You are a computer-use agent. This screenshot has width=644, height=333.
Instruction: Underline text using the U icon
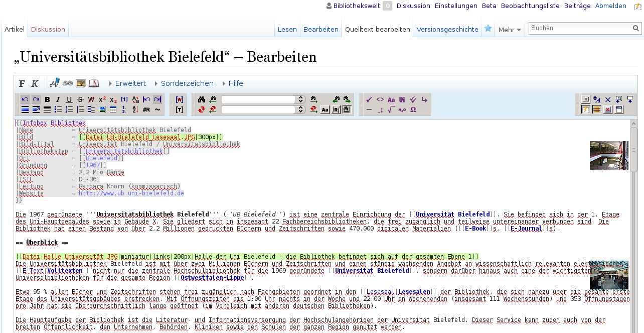tap(69, 99)
